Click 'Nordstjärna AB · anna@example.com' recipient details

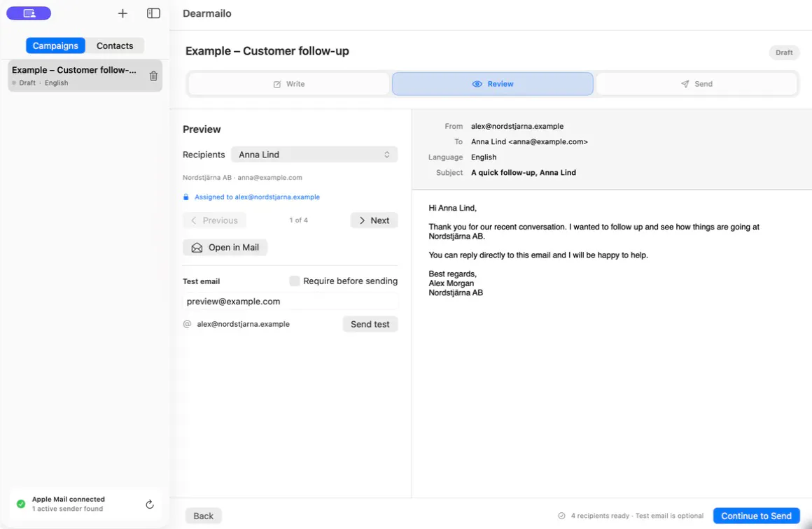[x=242, y=178]
